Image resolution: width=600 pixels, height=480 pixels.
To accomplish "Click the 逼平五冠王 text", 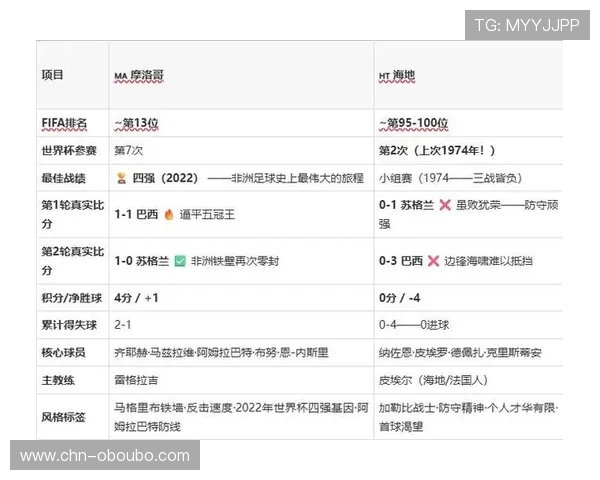I will coord(207,215).
